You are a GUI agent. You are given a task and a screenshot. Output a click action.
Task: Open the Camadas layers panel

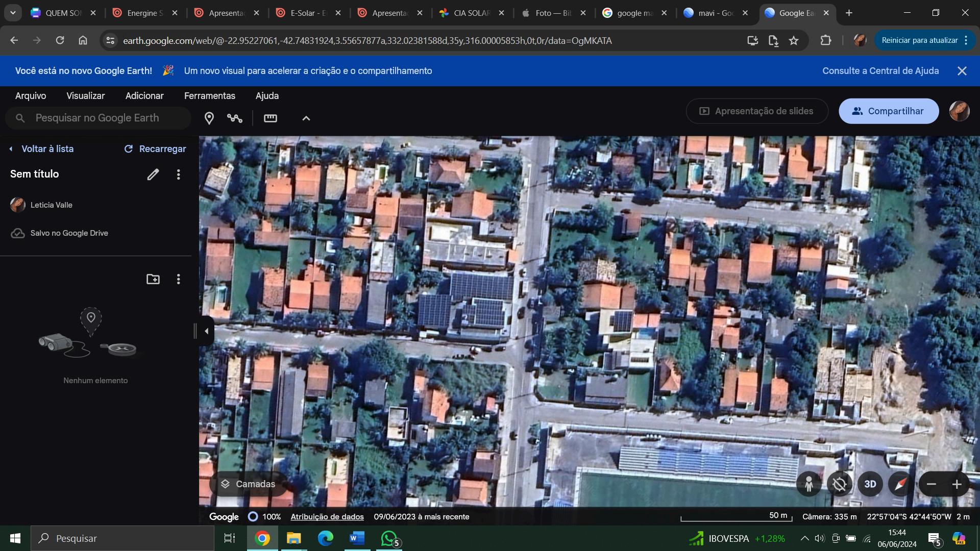(x=248, y=484)
